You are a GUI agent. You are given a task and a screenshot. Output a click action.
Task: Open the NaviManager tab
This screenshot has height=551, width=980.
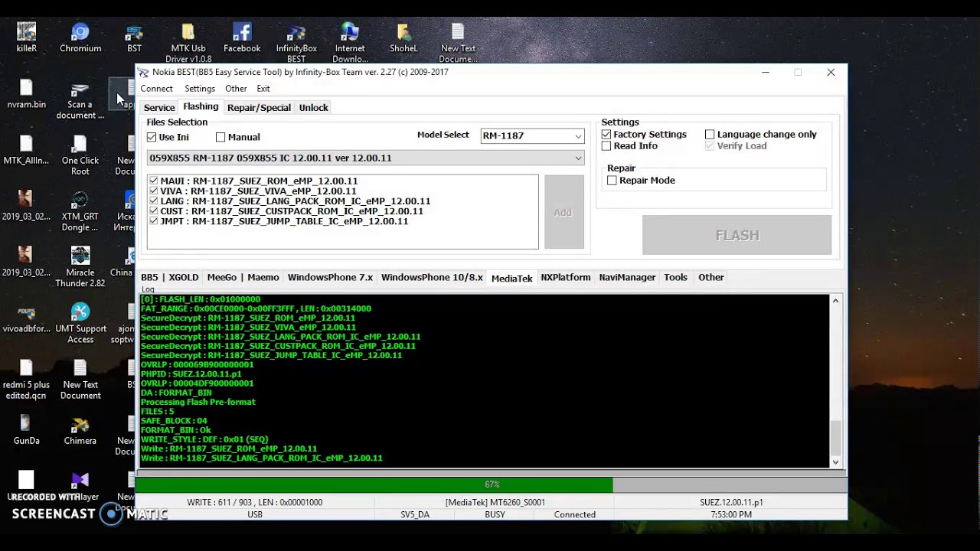pos(627,277)
